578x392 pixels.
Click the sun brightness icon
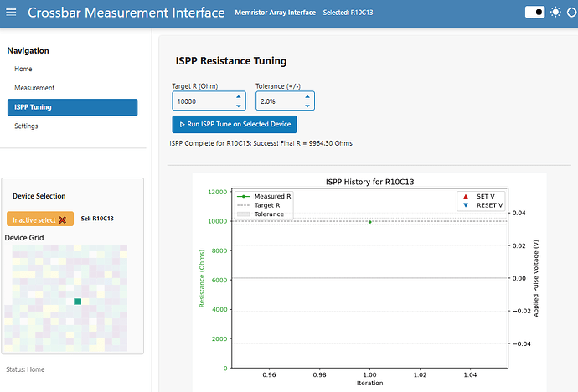pos(555,13)
